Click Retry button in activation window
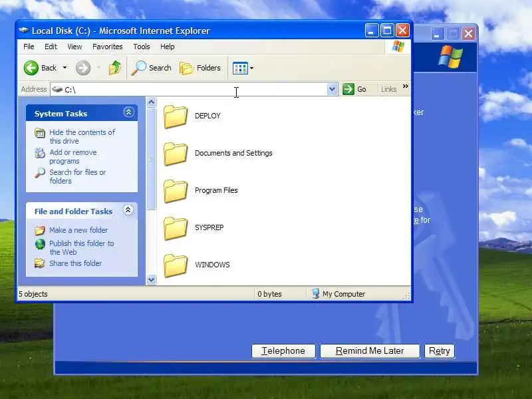The width and height of the screenshot is (532, 399). click(440, 351)
